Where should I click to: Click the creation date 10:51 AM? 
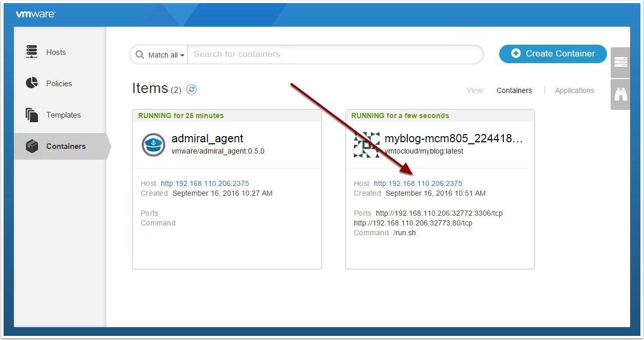coord(435,193)
